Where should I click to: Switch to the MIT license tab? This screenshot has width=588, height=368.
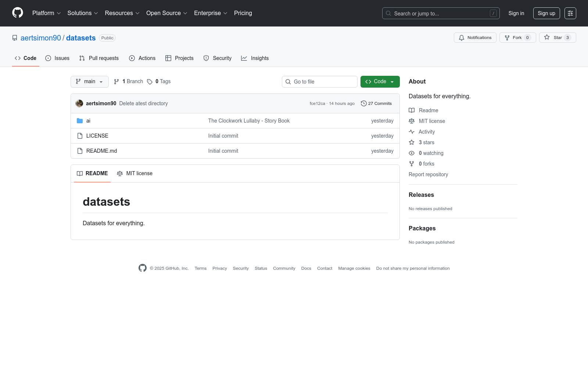(x=135, y=173)
